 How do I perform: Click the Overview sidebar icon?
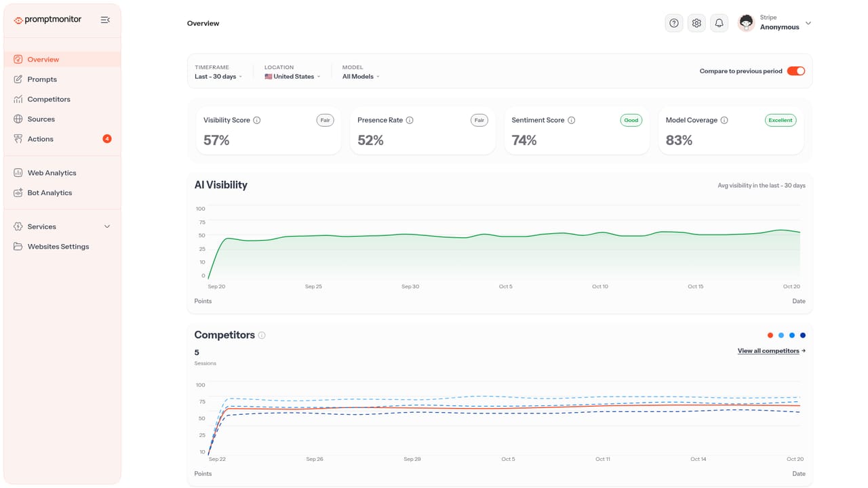point(18,60)
